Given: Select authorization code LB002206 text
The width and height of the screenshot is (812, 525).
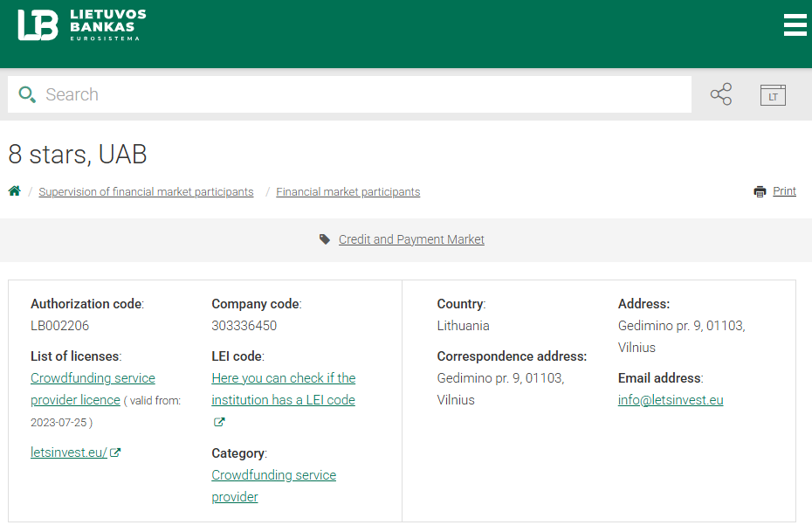Looking at the screenshot, I should (x=59, y=326).
